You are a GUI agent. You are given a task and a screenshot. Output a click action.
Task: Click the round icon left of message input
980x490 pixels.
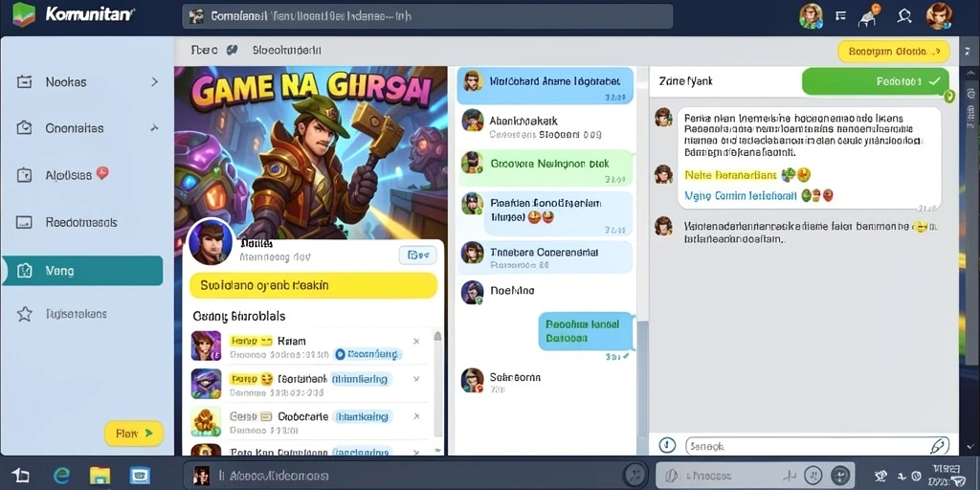tap(667, 445)
